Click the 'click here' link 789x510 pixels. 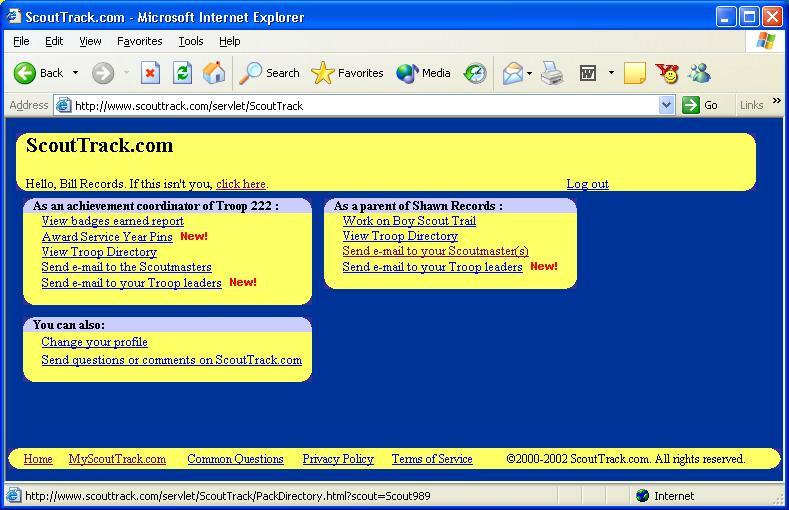(241, 184)
